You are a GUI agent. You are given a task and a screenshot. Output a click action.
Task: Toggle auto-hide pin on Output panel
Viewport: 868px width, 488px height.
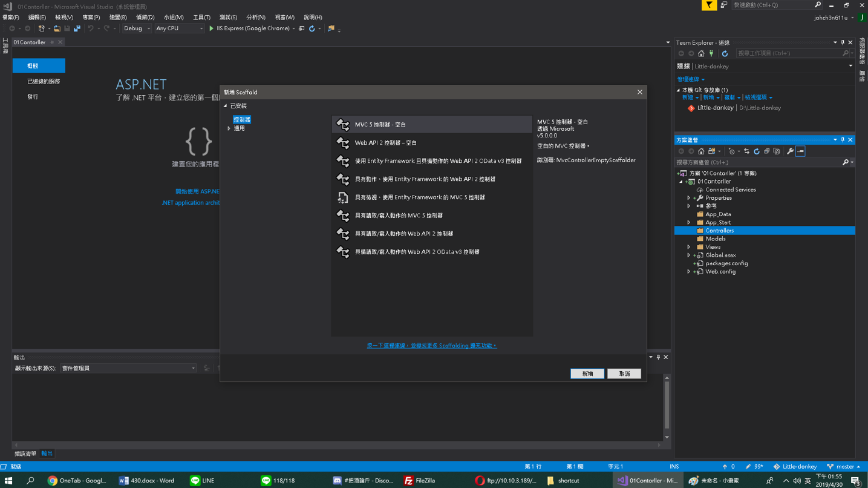point(658,357)
